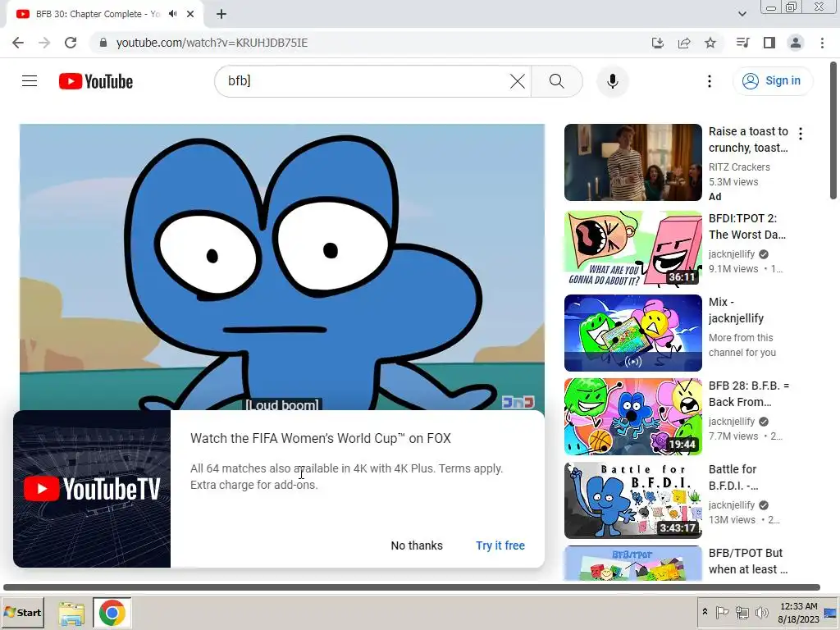840x630 pixels.
Task: Reload the YouTube page
Action: [x=71, y=43]
